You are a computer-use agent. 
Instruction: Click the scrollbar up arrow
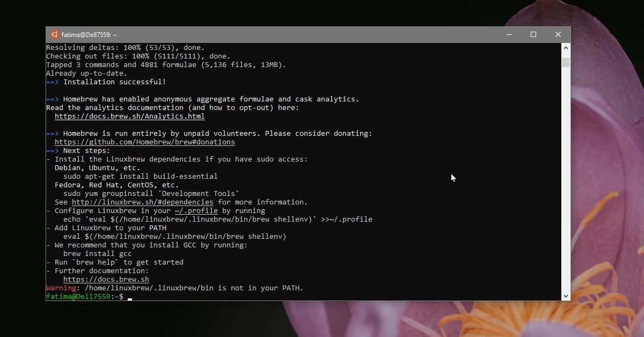[x=566, y=47]
